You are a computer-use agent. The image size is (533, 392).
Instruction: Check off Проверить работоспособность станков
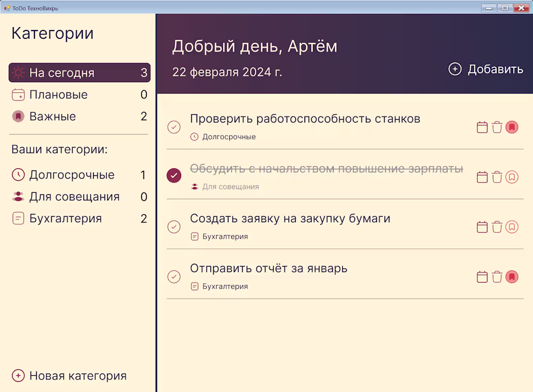174,127
